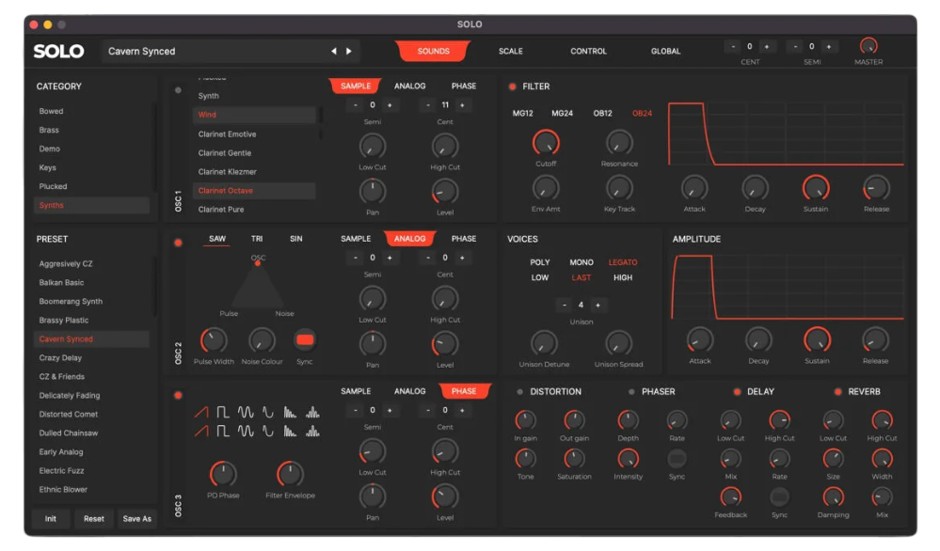Click the Init button
Image resolution: width=940 pixels, height=551 pixels.
(50, 519)
